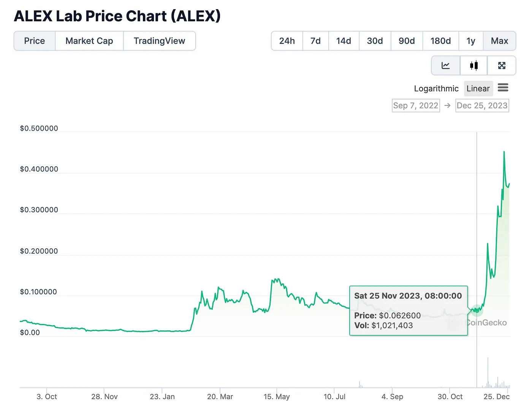Open the Price tab
The height and width of the screenshot is (406, 532).
[x=35, y=41]
